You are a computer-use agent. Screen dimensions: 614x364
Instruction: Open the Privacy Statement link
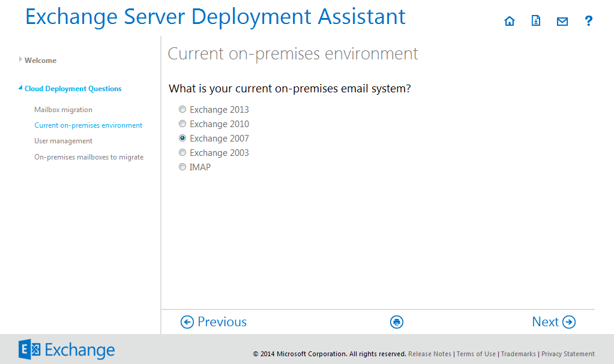coord(568,354)
